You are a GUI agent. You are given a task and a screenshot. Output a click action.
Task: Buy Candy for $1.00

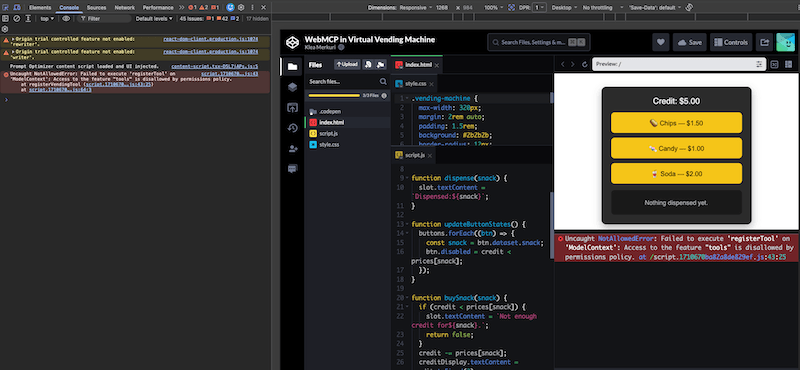click(676, 149)
